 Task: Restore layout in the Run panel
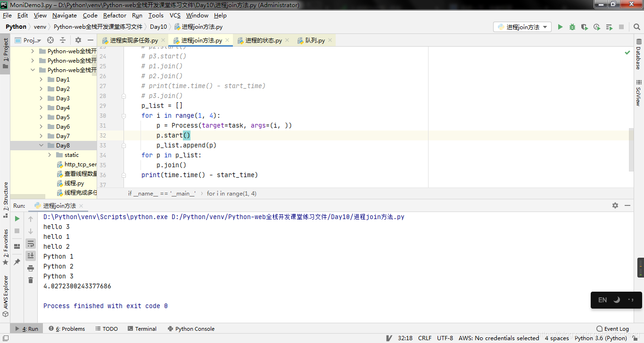tap(17, 246)
